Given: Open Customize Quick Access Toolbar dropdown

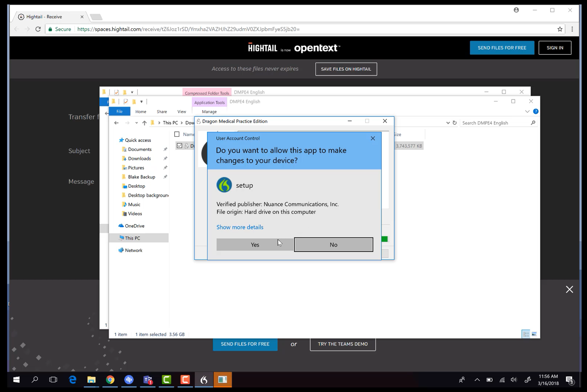Looking at the screenshot, I should click(x=141, y=102).
